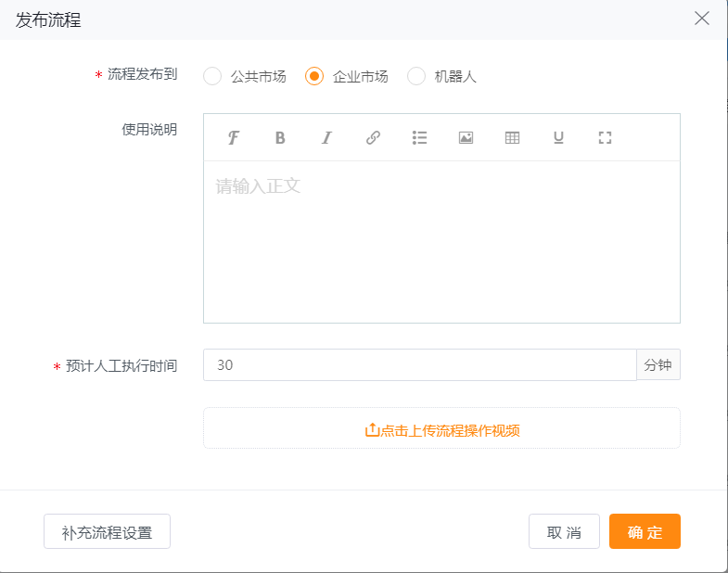Close the 发布流程 dialog

[702, 19]
